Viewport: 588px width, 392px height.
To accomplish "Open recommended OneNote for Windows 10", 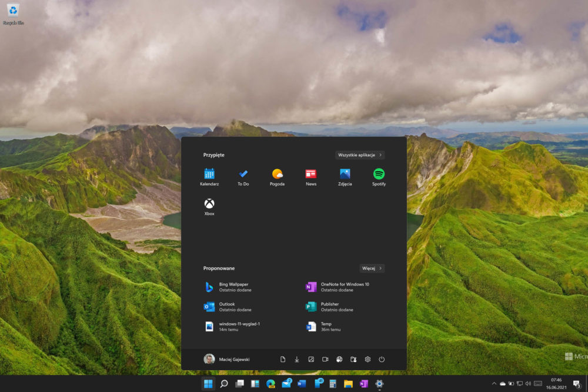I will pos(338,287).
